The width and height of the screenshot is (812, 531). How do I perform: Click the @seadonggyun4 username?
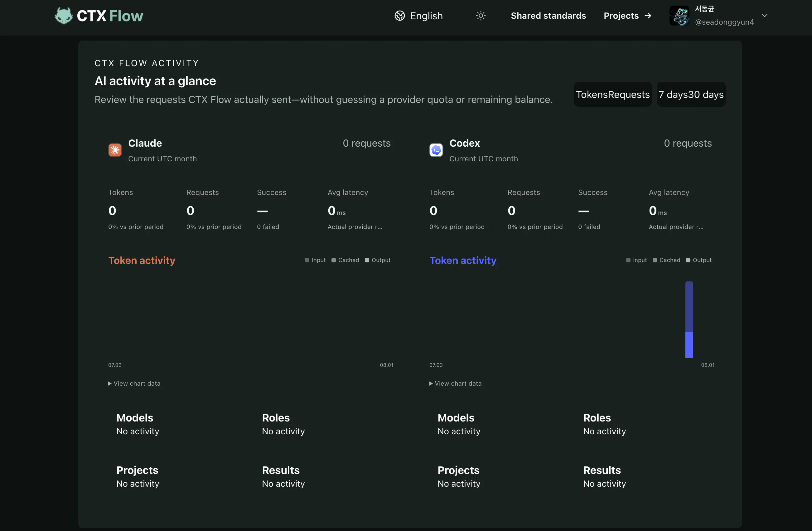724,22
